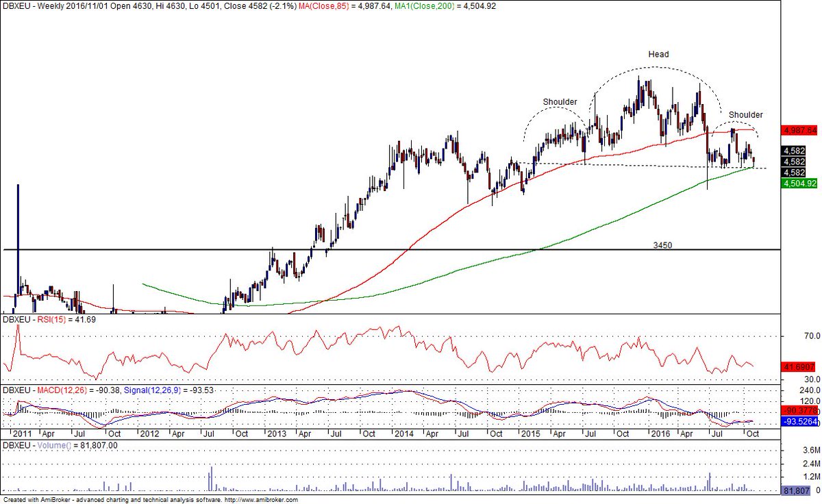Click the '3450' horizontal level label
Screen dimensions: 822x504
click(661, 244)
